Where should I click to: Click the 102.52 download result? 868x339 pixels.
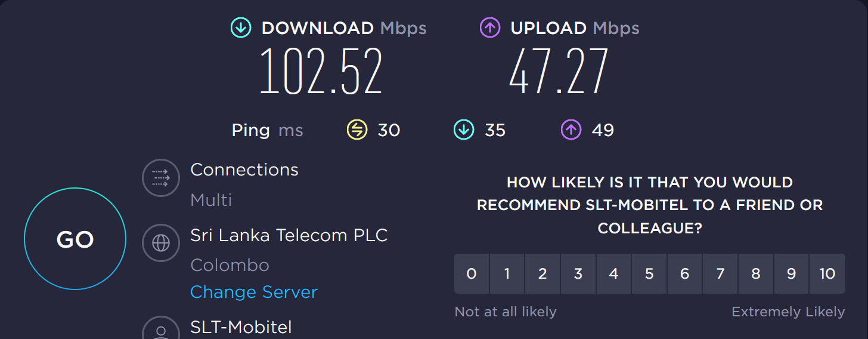point(321,71)
